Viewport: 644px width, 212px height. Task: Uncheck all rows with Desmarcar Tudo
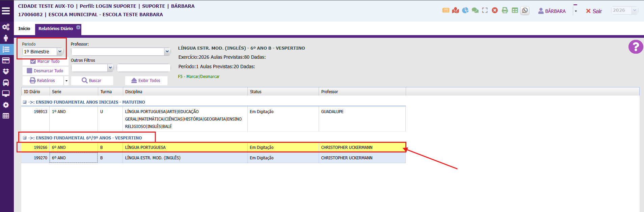(x=45, y=71)
